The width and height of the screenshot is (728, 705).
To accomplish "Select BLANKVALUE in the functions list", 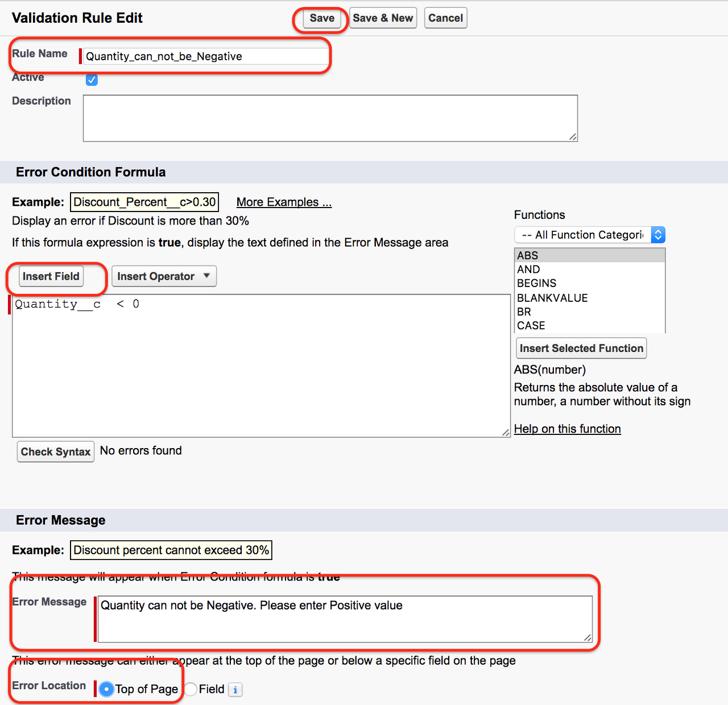I will coord(589,298).
